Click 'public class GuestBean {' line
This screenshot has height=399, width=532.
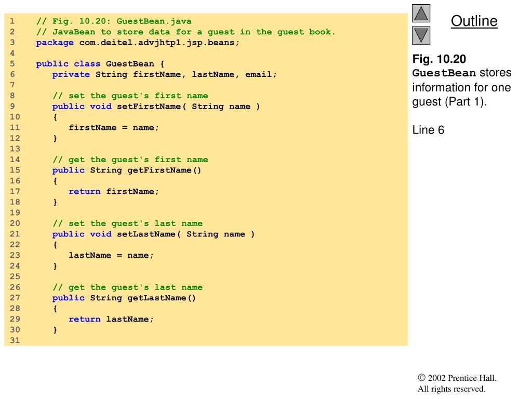(x=100, y=64)
